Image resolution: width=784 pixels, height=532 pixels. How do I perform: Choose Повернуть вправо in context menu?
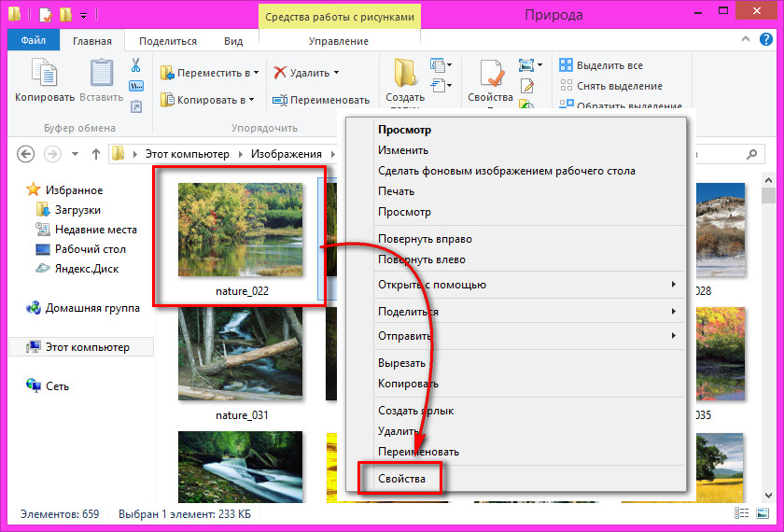425,239
